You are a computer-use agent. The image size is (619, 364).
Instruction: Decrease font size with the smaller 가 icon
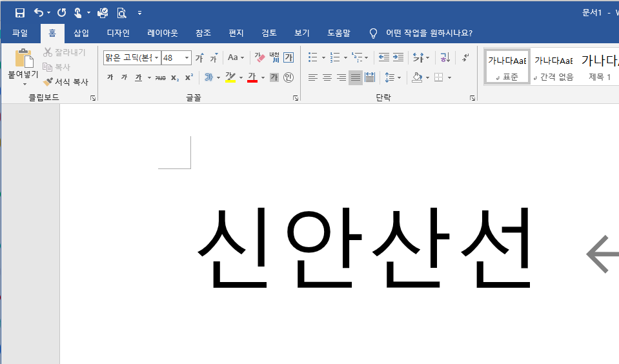click(x=214, y=57)
